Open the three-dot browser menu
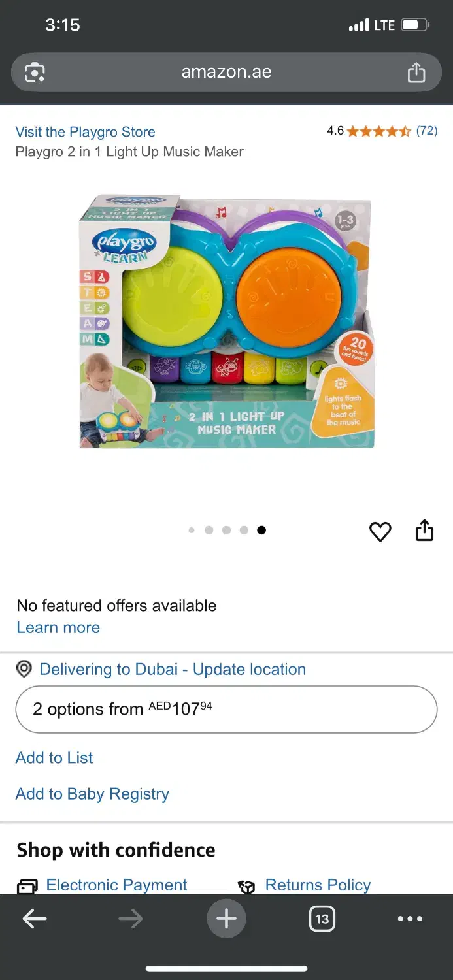453x980 pixels. tap(410, 919)
